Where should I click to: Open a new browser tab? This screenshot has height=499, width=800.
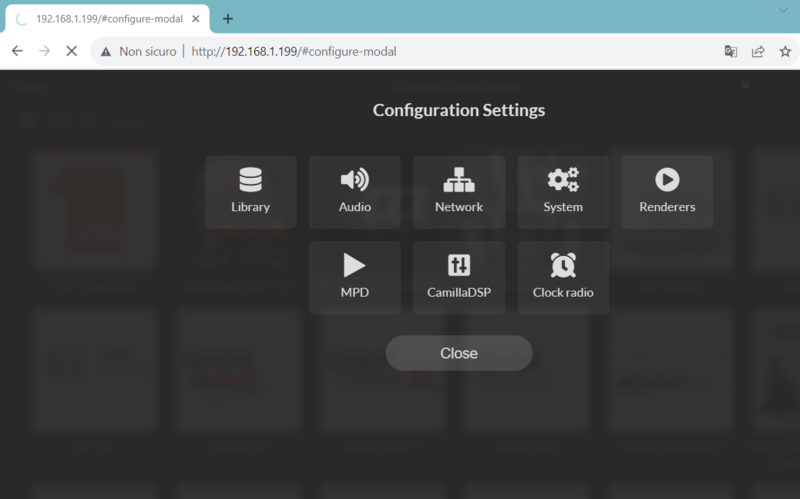coord(228,18)
